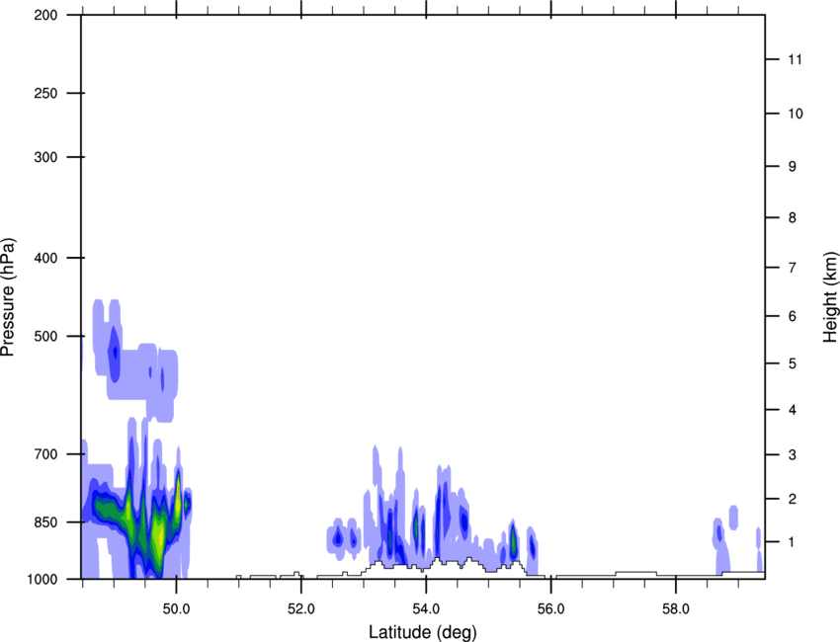Click the 5 km height label
The width and height of the screenshot is (840, 642).
[793, 363]
